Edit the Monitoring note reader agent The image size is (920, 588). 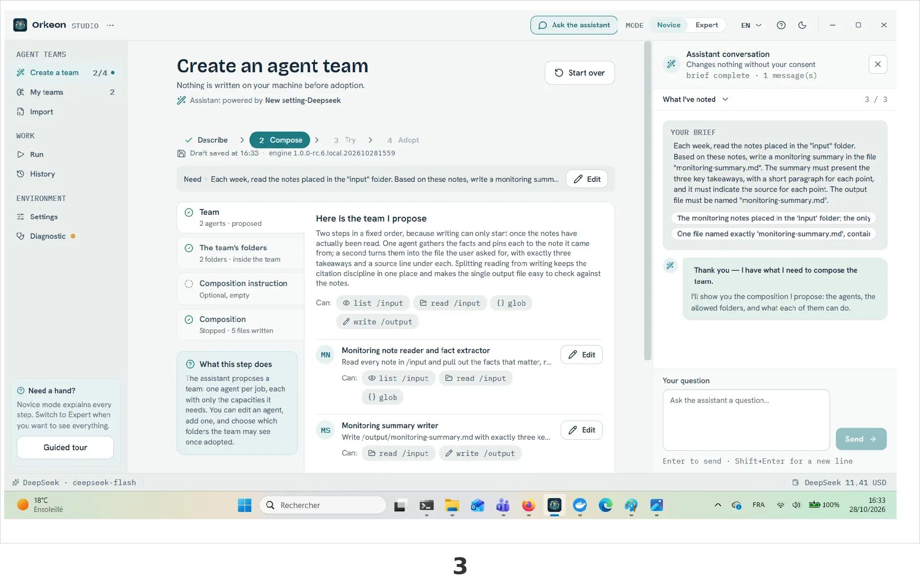click(582, 355)
